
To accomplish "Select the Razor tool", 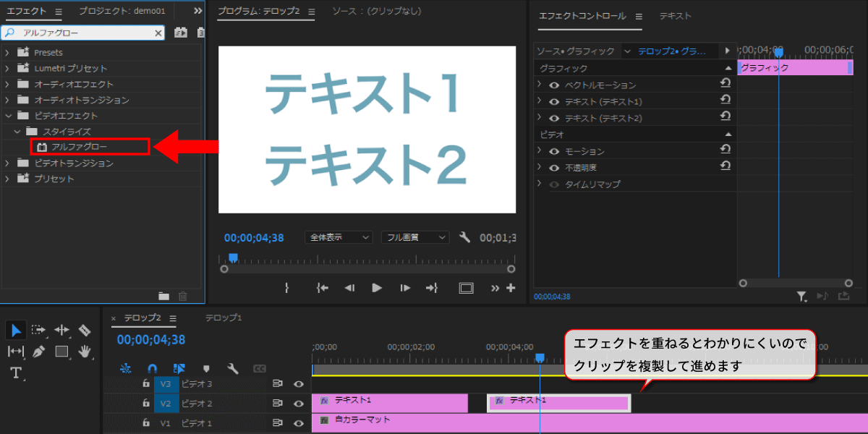I will (85, 331).
